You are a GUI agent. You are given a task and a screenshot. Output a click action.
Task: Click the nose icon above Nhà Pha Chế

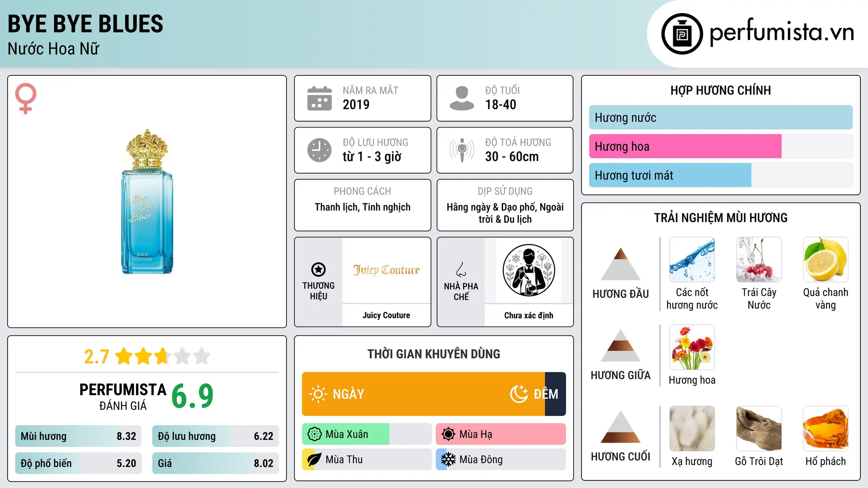[461, 269]
